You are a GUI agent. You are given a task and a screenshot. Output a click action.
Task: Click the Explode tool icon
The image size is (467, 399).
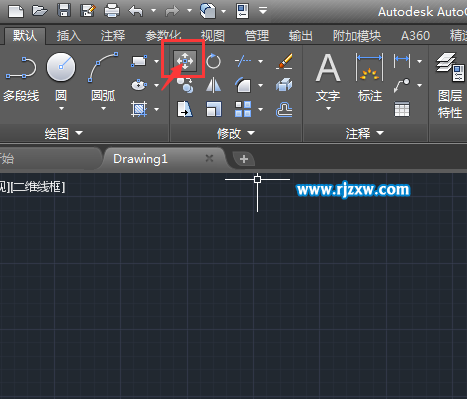[284, 85]
